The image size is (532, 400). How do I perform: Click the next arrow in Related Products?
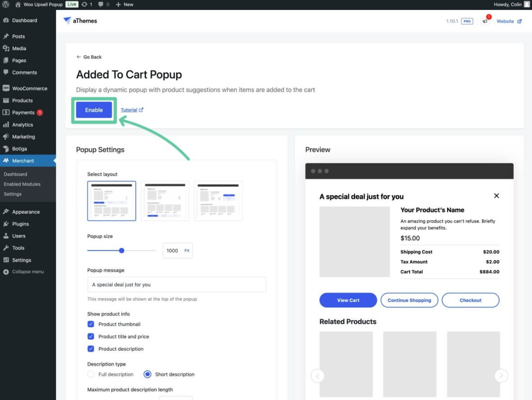click(x=501, y=376)
